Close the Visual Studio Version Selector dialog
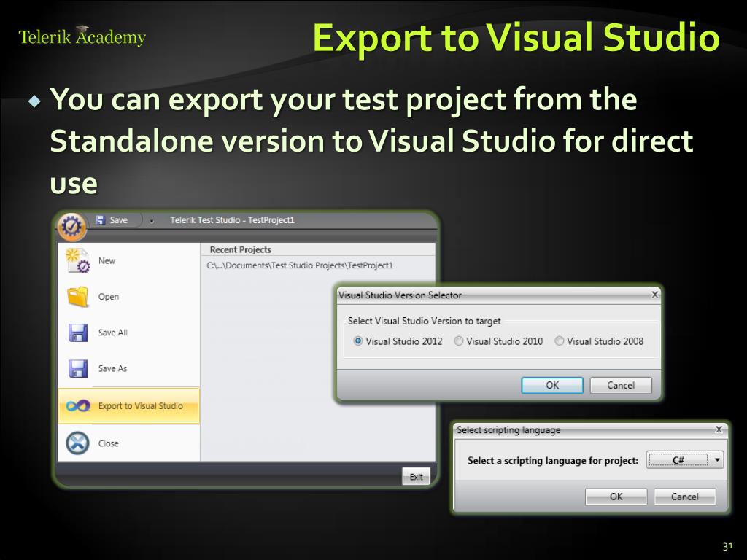 point(654,295)
